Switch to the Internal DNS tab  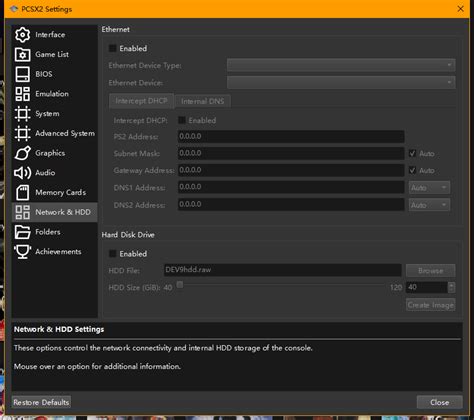pyautogui.click(x=203, y=101)
